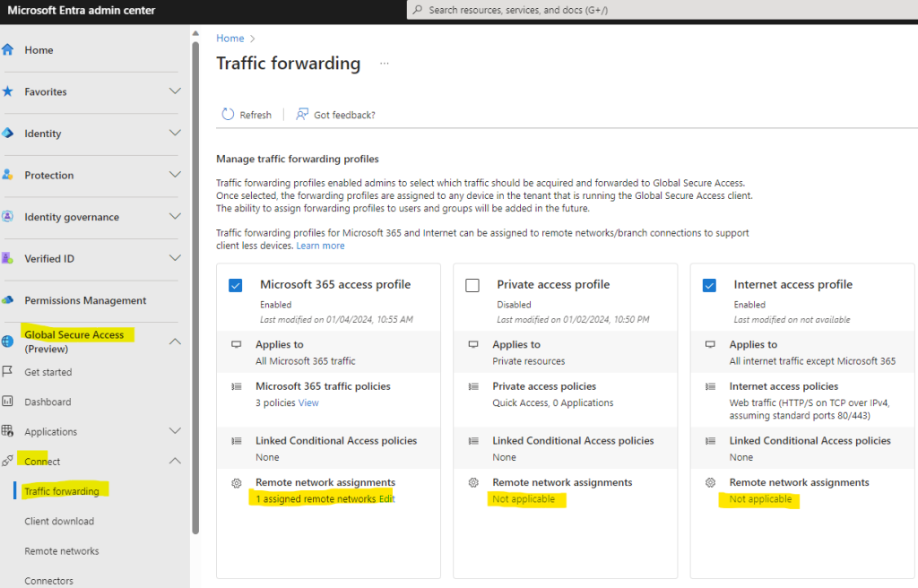The image size is (918, 588).
Task: Expand the Protection section chevron
Action: (x=175, y=175)
